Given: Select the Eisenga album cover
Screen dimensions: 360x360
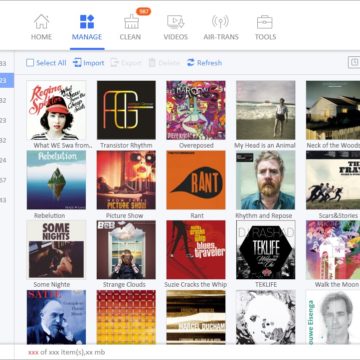Looking at the screenshot, I should coord(333,317).
